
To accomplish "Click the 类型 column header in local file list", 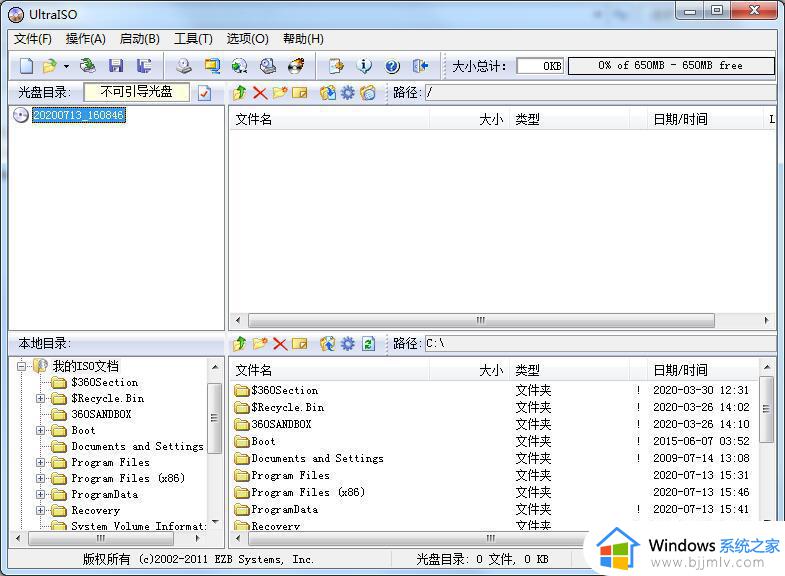I will tap(569, 370).
